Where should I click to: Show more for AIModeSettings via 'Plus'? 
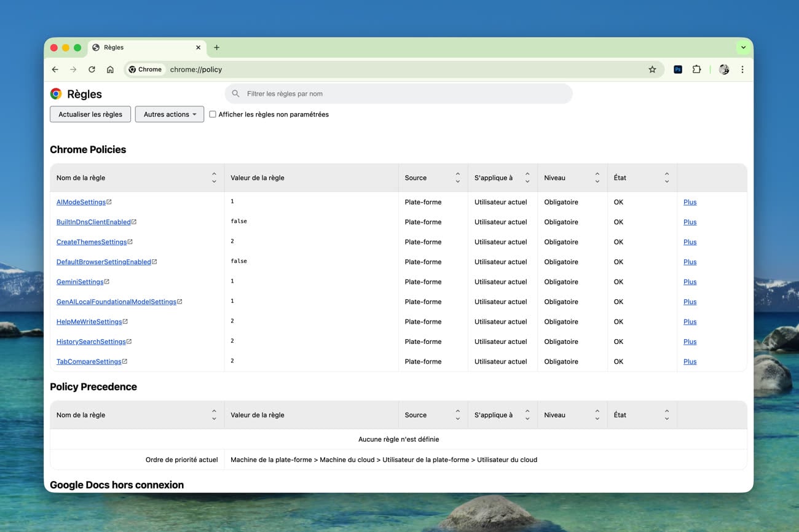click(x=690, y=202)
